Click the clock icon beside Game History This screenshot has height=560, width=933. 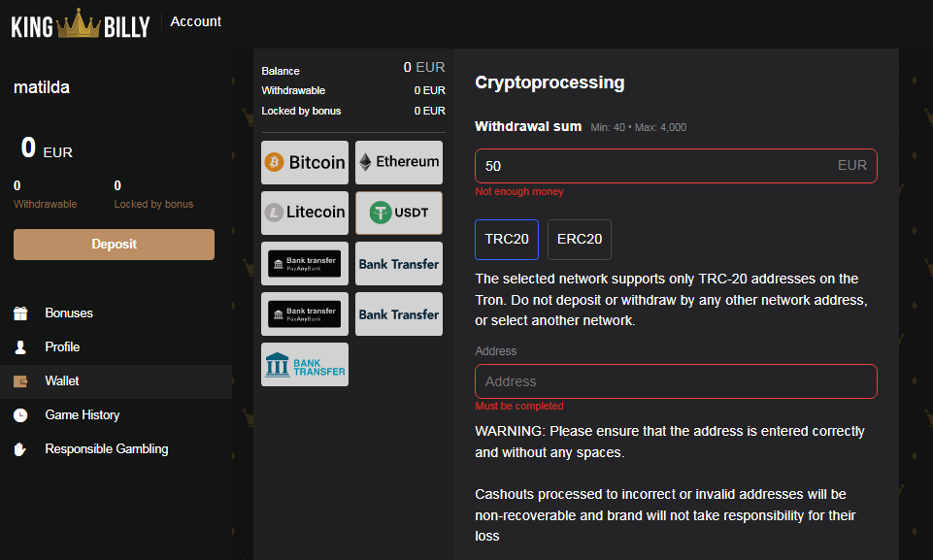pyautogui.click(x=20, y=415)
